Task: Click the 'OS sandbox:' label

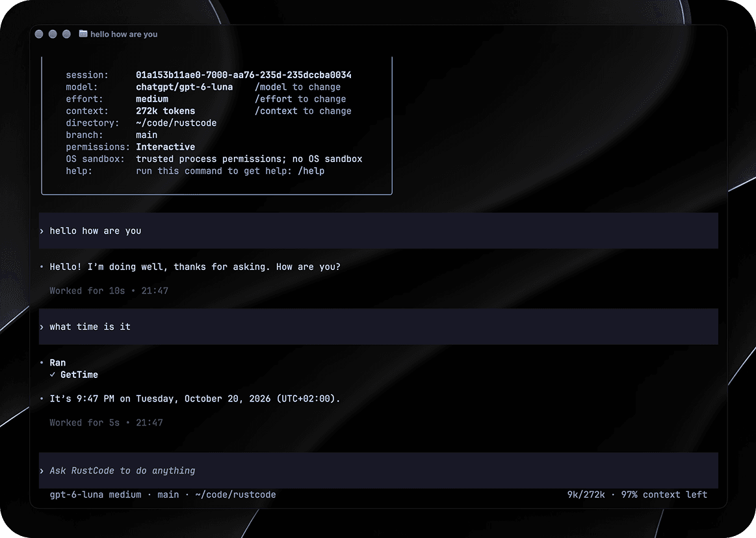Action: [95, 159]
